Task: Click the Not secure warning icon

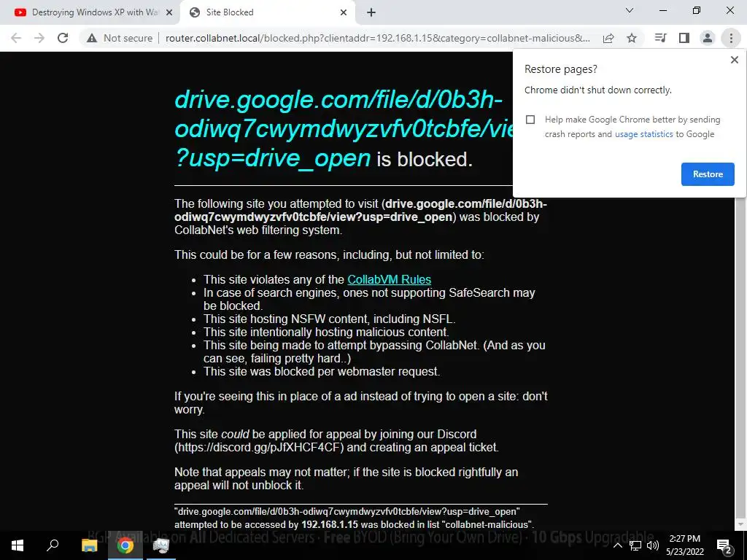Action: 92,38
